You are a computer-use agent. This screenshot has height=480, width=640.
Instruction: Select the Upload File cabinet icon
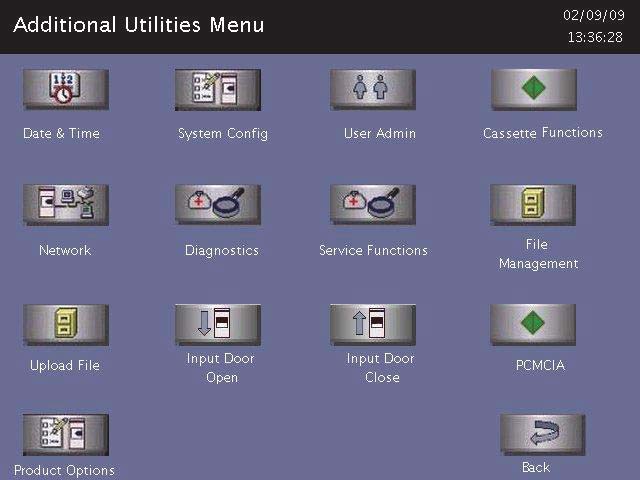66,324
